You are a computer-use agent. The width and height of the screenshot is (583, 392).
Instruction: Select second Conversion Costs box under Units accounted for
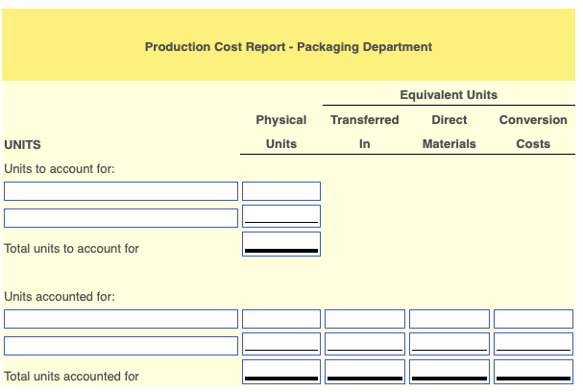[533, 344]
